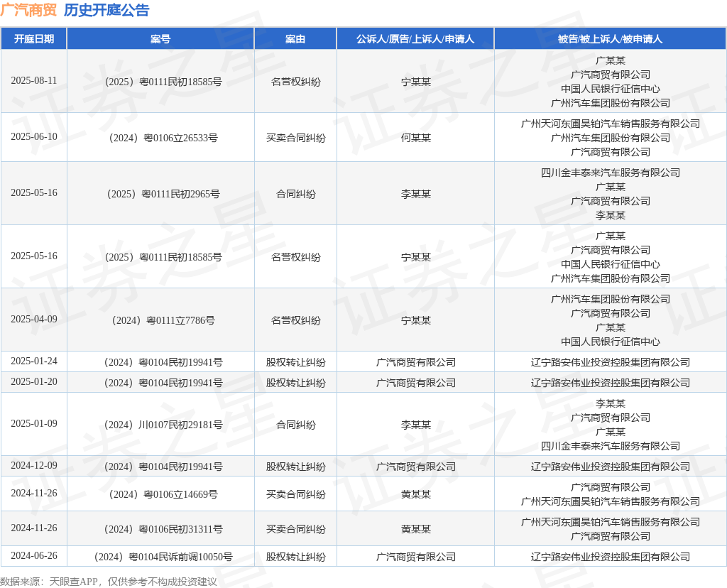Select 广州汽车集团股份有限公司 in the 2025-04-09 row
The image size is (727, 588).
pyautogui.click(x=610, y=299)
